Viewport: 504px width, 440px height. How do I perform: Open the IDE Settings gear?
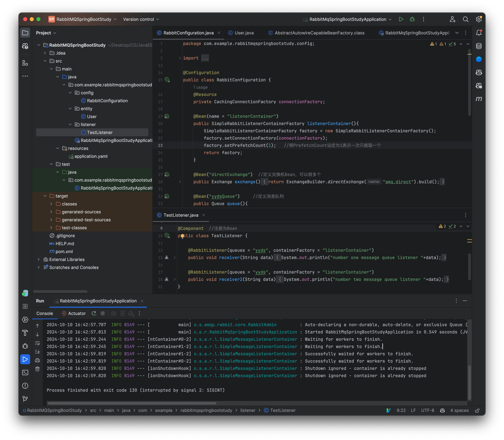pos(479,19)
